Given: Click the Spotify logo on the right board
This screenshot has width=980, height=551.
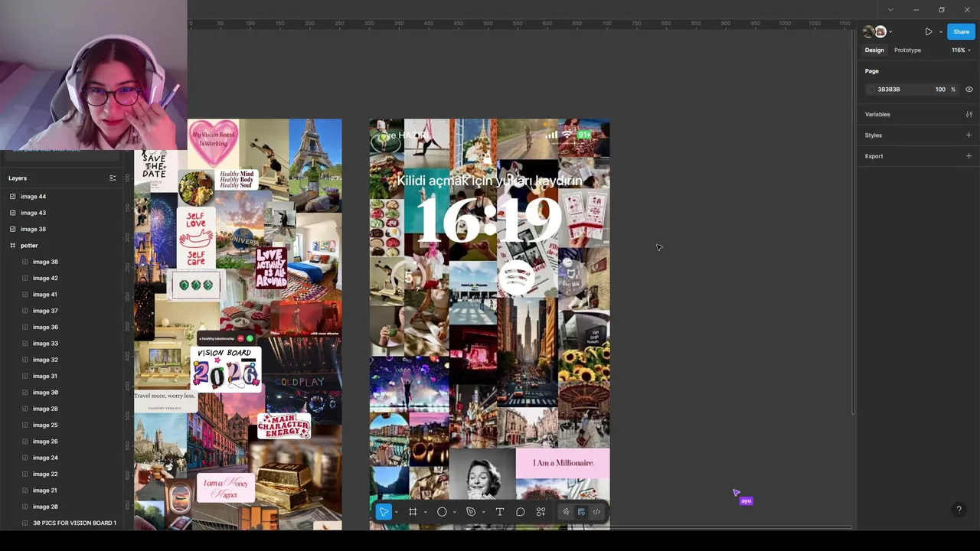Looking at the screenshot, I should (517, 278).
